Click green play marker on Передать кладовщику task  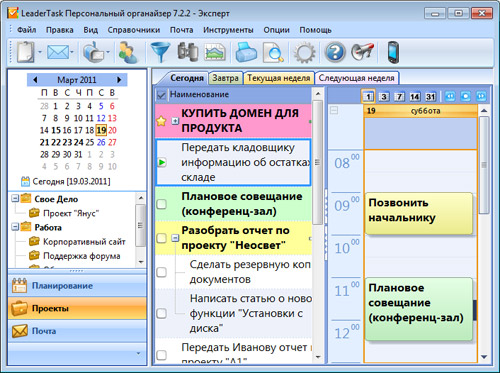pyautogui.click(x=162, y=163)
